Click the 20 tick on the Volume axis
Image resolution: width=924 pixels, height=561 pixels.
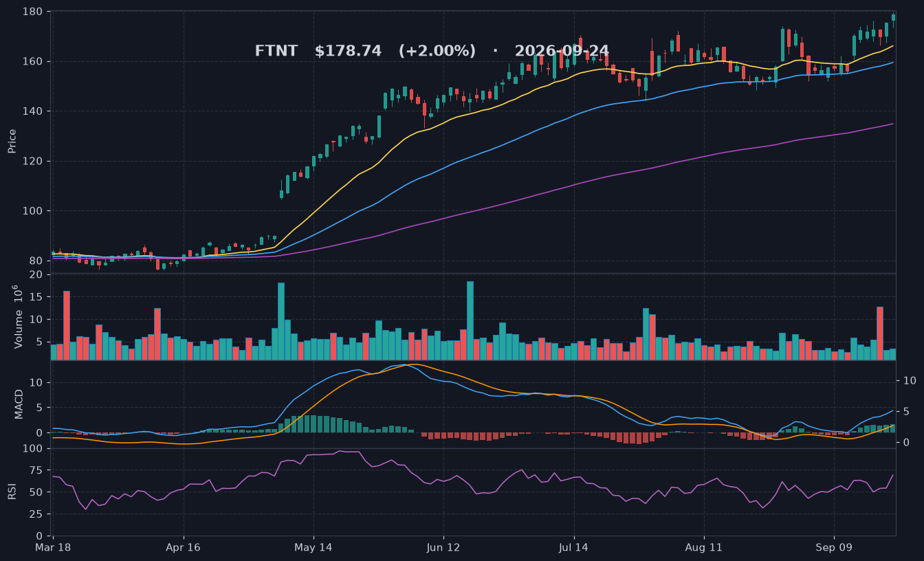tap(36, 275)
